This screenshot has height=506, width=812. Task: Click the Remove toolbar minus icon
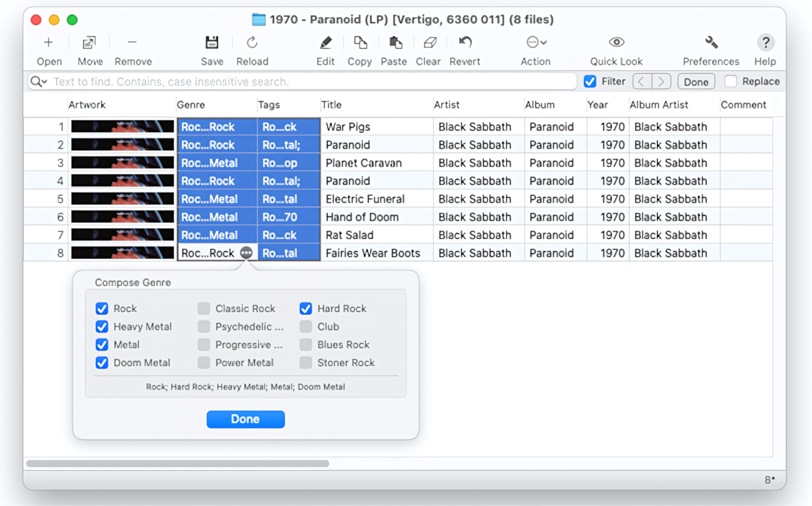[x=133, y=43]
